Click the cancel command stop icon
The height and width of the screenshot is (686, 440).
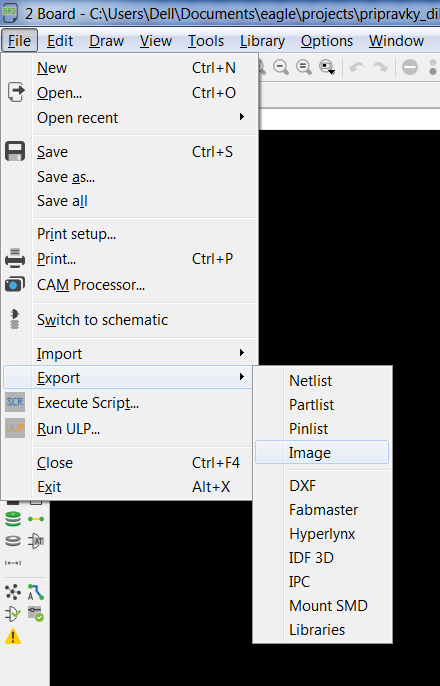[410, 67]
